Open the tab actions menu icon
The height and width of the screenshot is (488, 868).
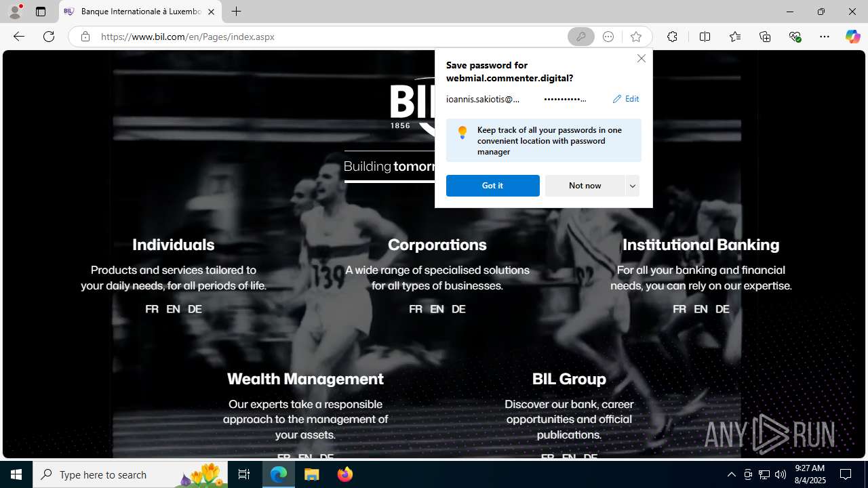click(x=41, y=12)
